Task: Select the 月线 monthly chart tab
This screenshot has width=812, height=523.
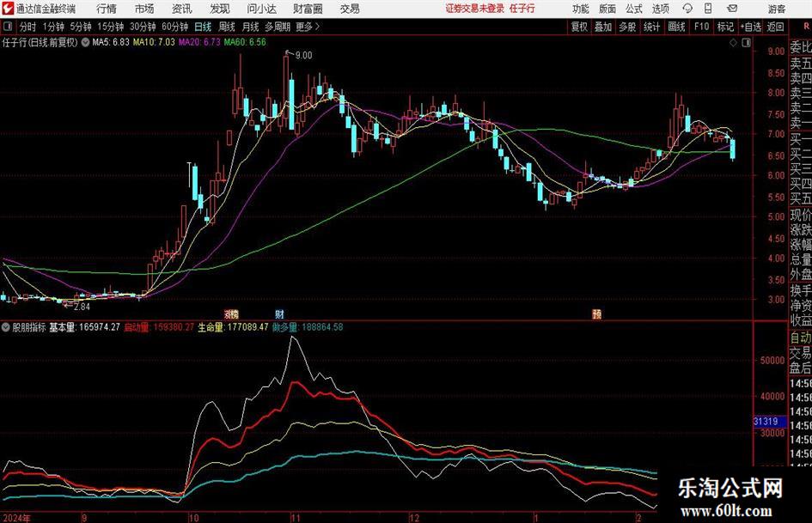Action: tap(251, 27)
